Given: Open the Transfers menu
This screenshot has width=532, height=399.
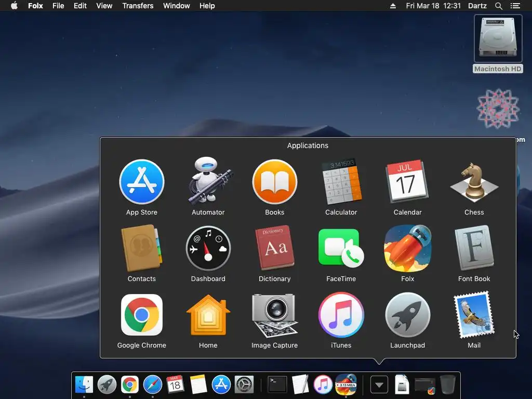Looking at the screenshot, I should [138, 6].
